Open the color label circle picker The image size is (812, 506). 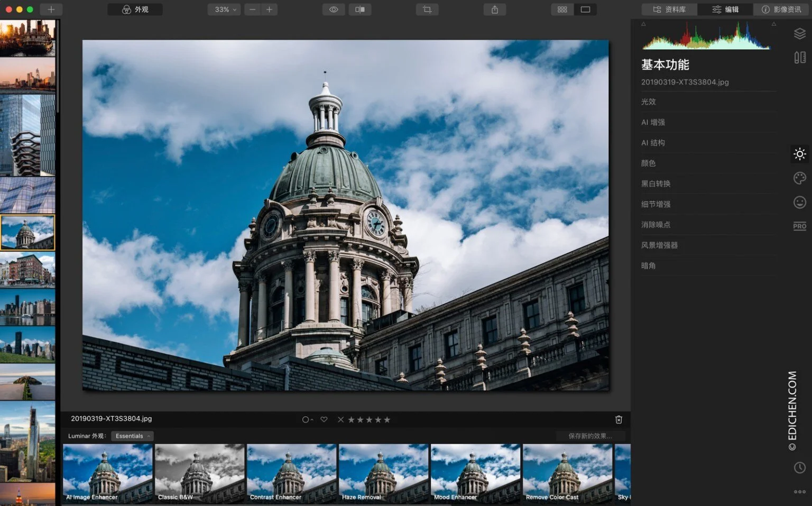(307, 420)
